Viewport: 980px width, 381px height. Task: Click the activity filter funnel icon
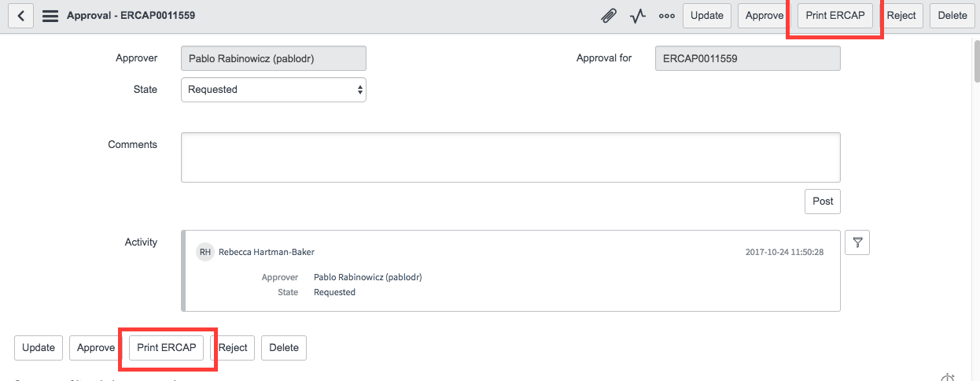(x=857, y=243)
